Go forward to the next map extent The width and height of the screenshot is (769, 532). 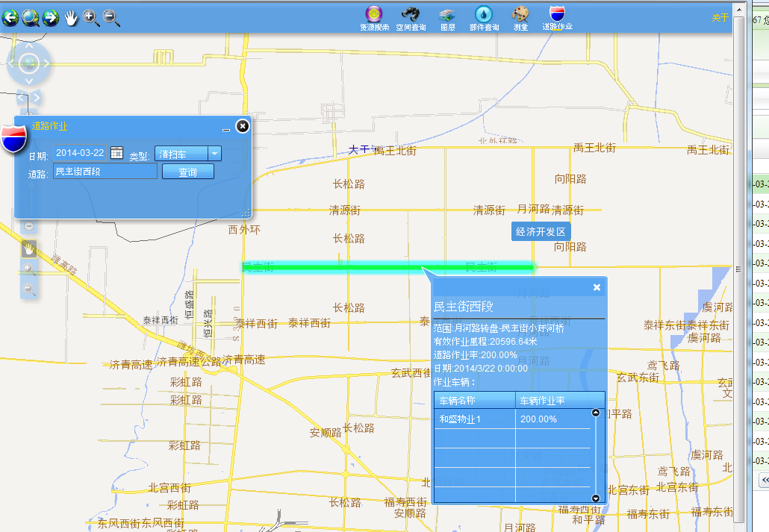point(51,17)
